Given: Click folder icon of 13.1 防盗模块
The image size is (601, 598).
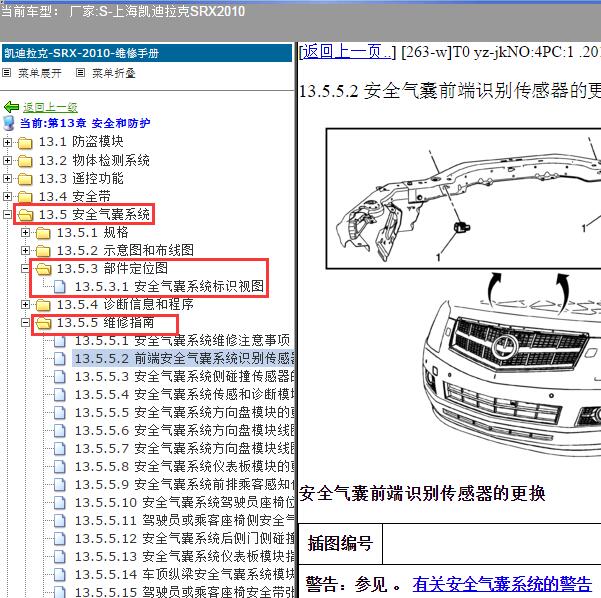Looking at the screenshot, I should (25, 143).
